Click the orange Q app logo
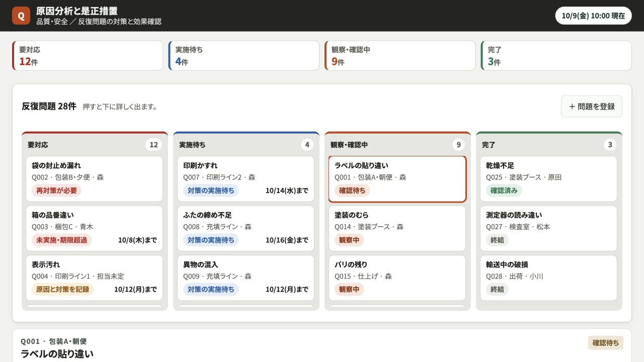Viewport: 644px width, 362px height. pos(21,16)
